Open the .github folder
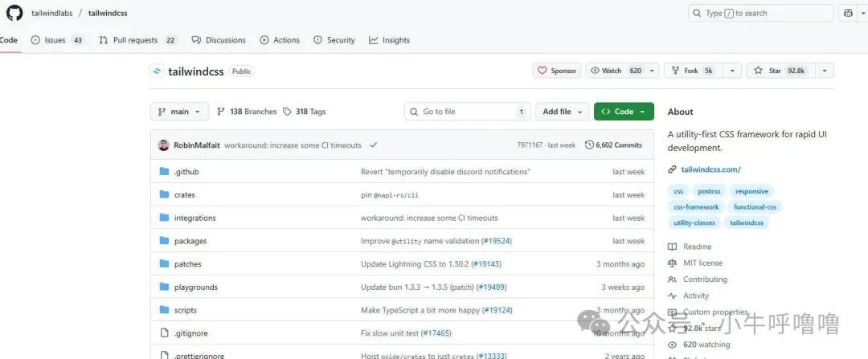 186,172
